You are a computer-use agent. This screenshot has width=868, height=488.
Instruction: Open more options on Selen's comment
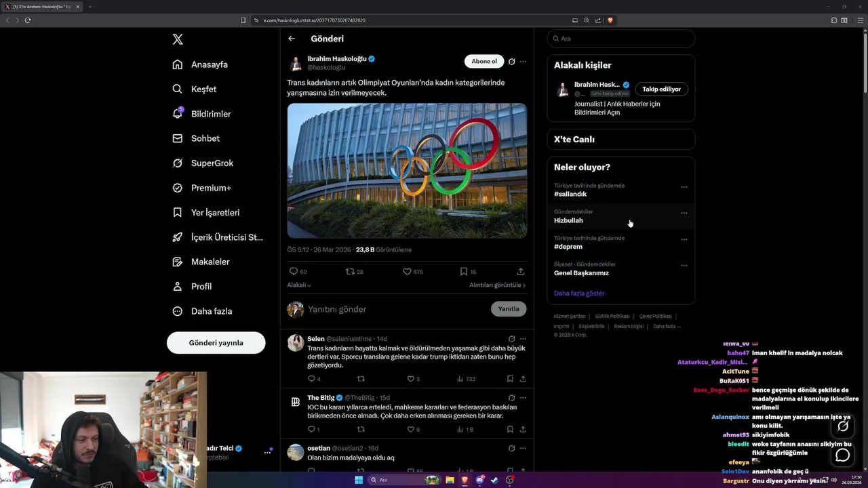pyautogui.click(x=523, y=338)
